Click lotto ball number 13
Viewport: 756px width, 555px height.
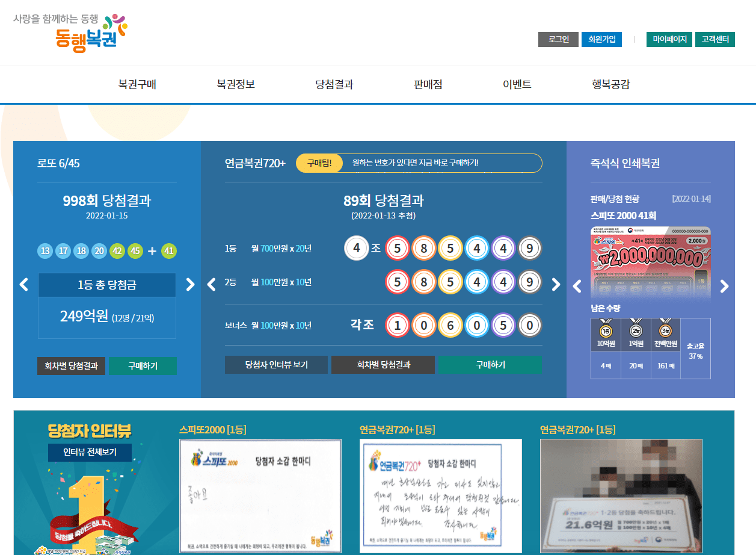coord(45,251)
